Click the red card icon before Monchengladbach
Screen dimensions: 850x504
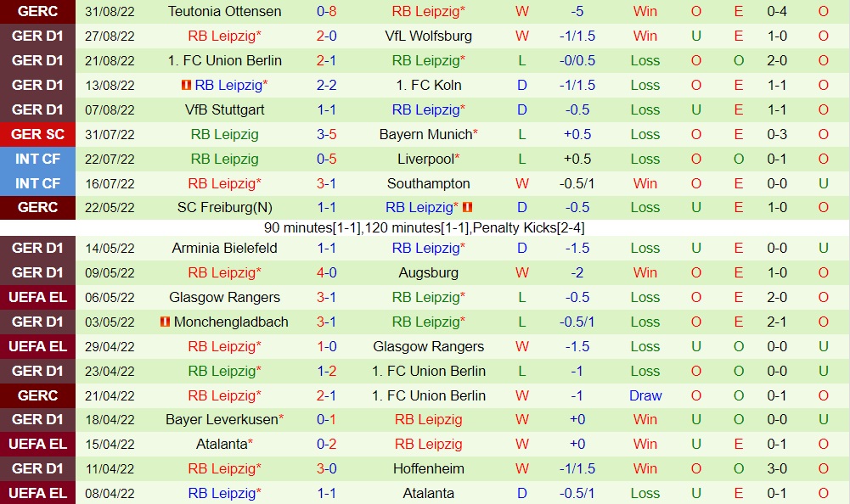(x=165, y=322)
